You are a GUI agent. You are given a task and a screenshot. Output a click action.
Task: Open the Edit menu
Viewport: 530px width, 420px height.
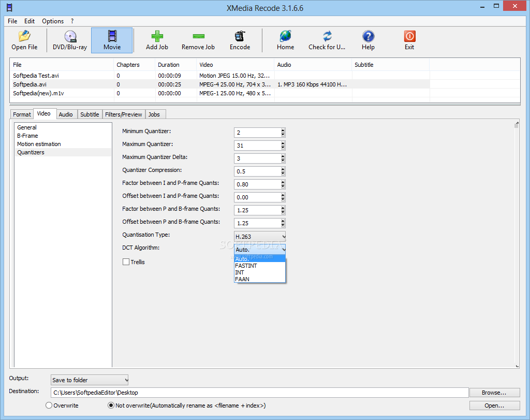30,21
